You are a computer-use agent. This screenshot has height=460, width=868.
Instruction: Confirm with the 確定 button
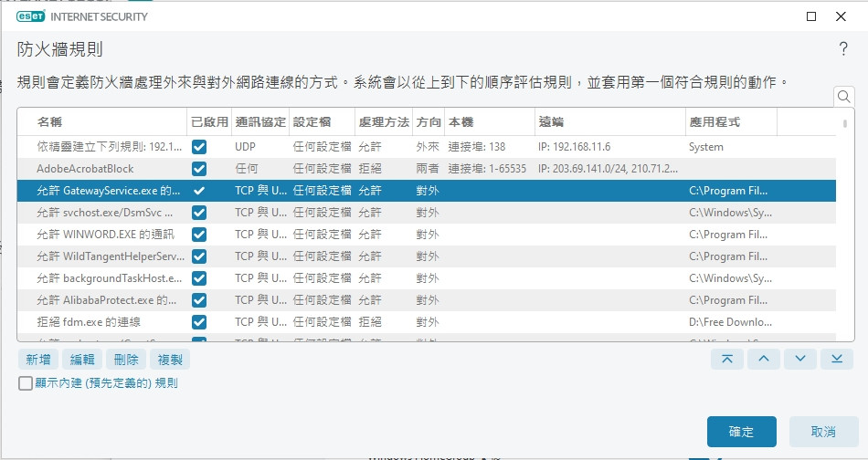(x=741, y=432)
